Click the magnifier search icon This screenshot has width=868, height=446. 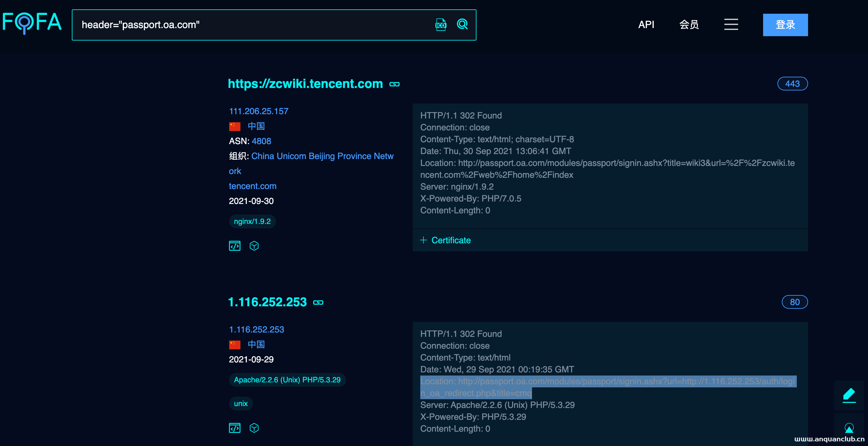pyautogui.click(x=462, y=24)
